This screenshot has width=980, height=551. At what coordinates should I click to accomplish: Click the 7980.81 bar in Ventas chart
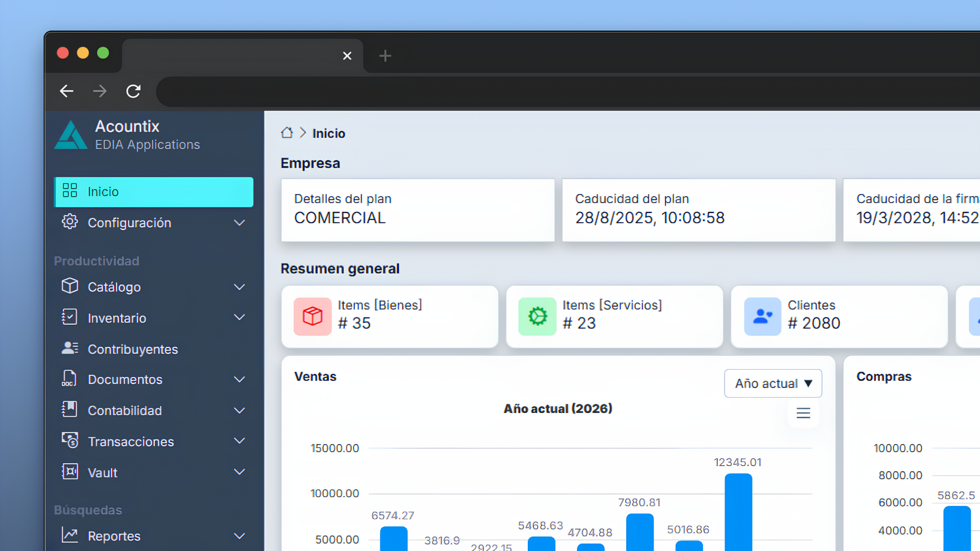[x=640, y=532]
